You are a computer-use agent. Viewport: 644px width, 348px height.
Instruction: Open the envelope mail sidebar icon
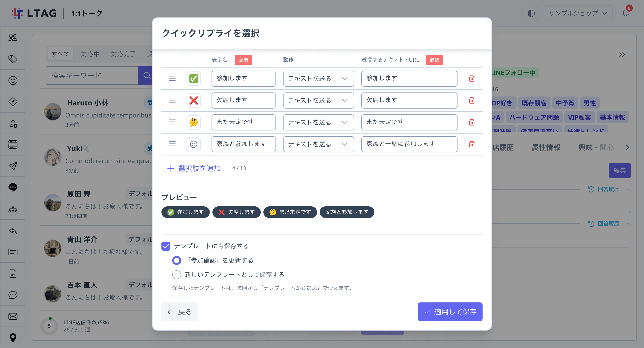(13, 316)
